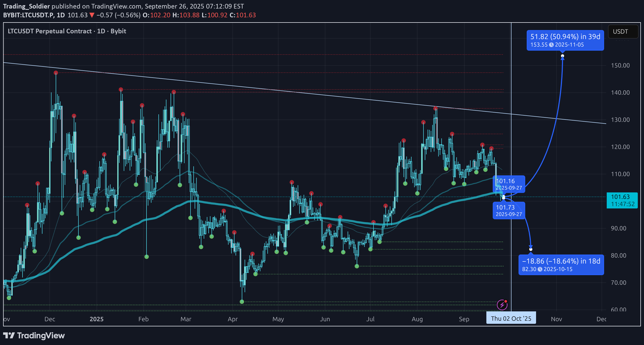Screen dimensions: 644x345
Task: Click the Mar label on time axis
Action: pyautogui.click(x=186, y=319)
